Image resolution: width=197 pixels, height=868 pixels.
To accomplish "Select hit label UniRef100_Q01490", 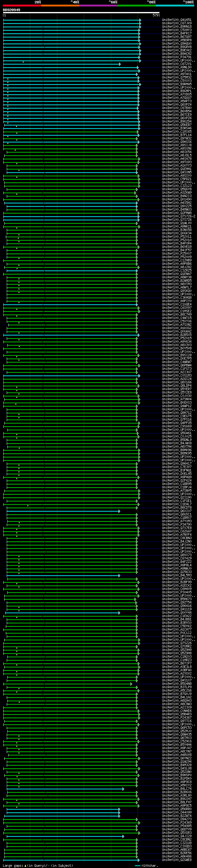I will (177, 199).
